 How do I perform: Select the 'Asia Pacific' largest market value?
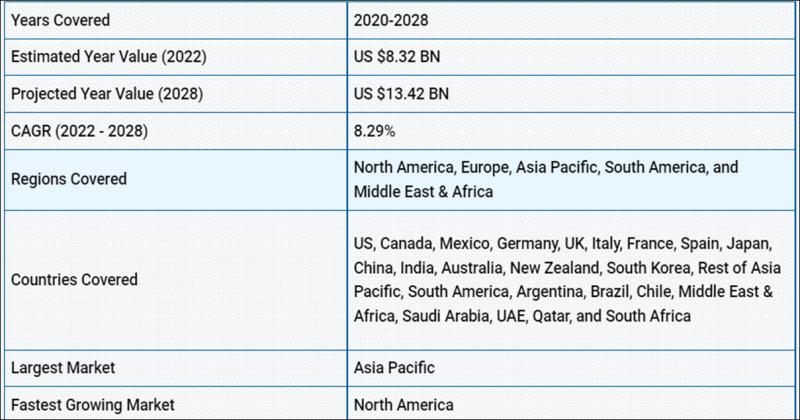point(394,367)
